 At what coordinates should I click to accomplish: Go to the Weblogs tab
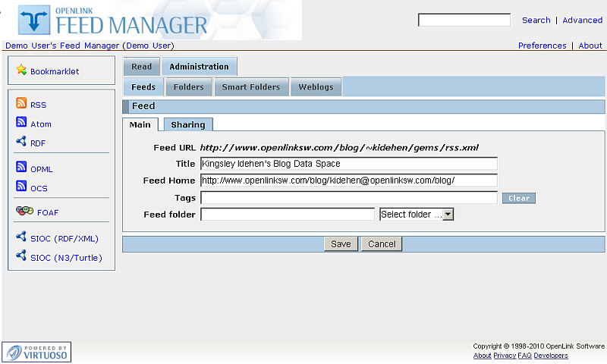coord(315,87)
